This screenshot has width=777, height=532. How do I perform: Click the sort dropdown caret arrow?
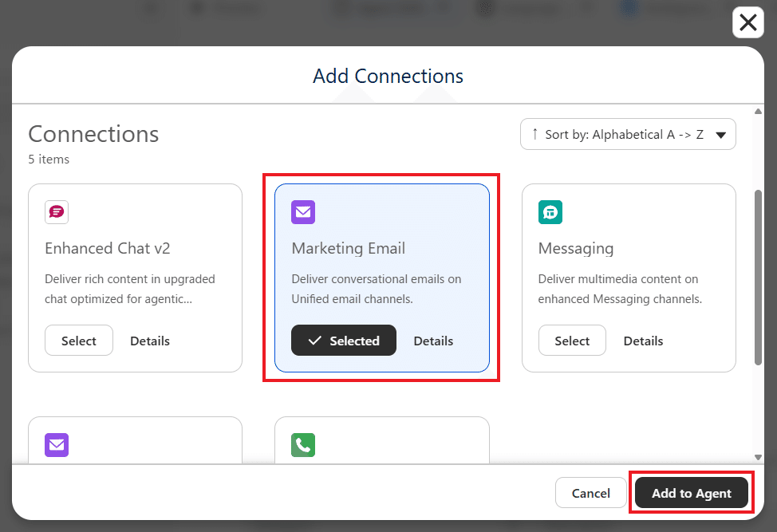721,135
